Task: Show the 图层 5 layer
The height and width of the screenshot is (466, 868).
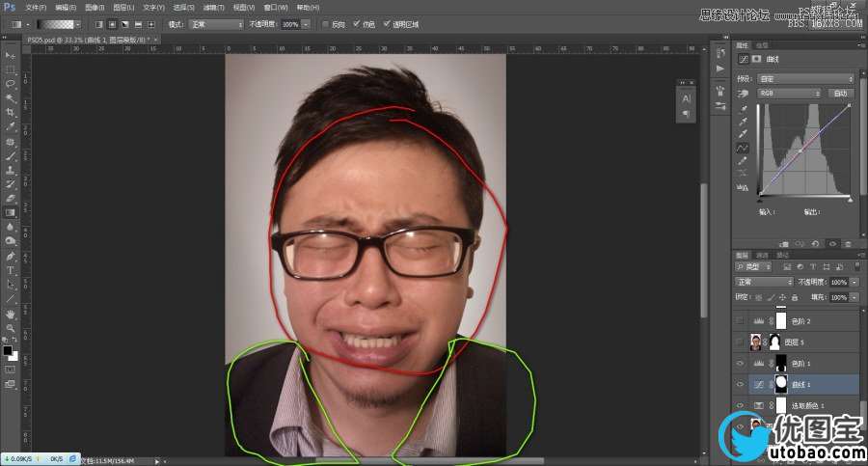Action: tap(740, 342)
